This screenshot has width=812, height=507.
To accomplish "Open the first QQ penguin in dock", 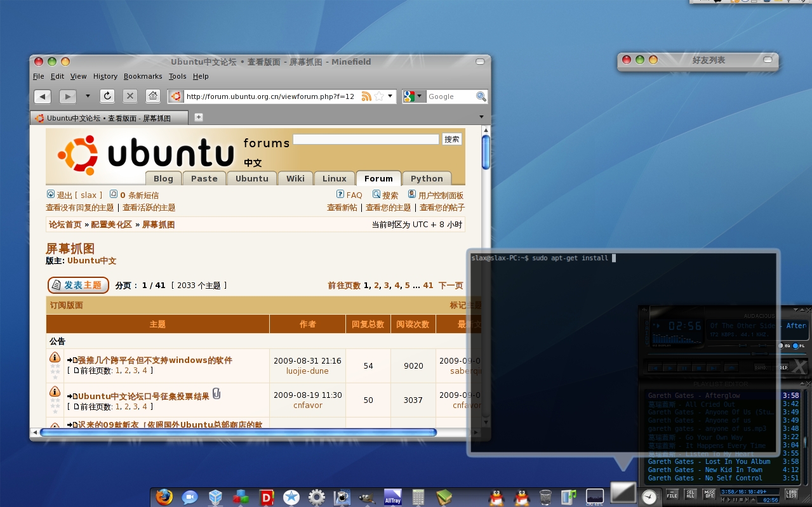I will [496, 497].
